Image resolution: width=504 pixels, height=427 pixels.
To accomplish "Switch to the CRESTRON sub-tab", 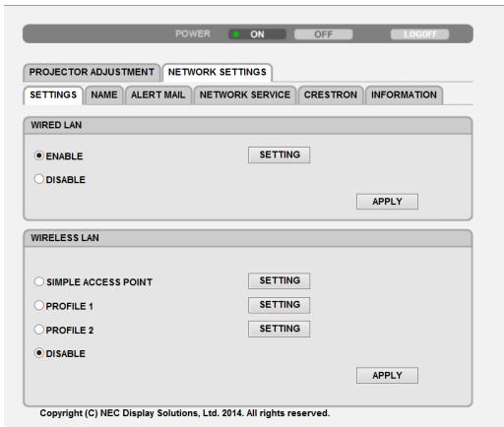I will [x=331, y=95].
